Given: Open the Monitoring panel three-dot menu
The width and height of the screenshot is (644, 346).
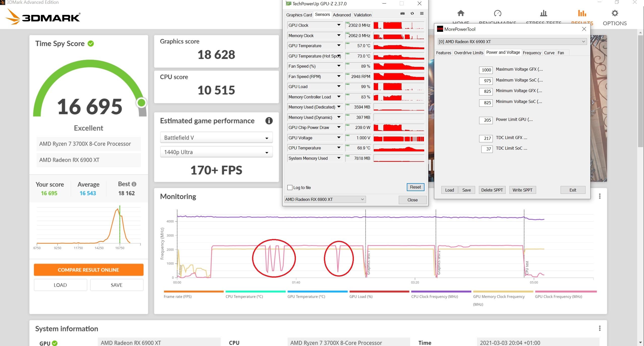Looking at the screenshot, I should [x=600, y=196].
